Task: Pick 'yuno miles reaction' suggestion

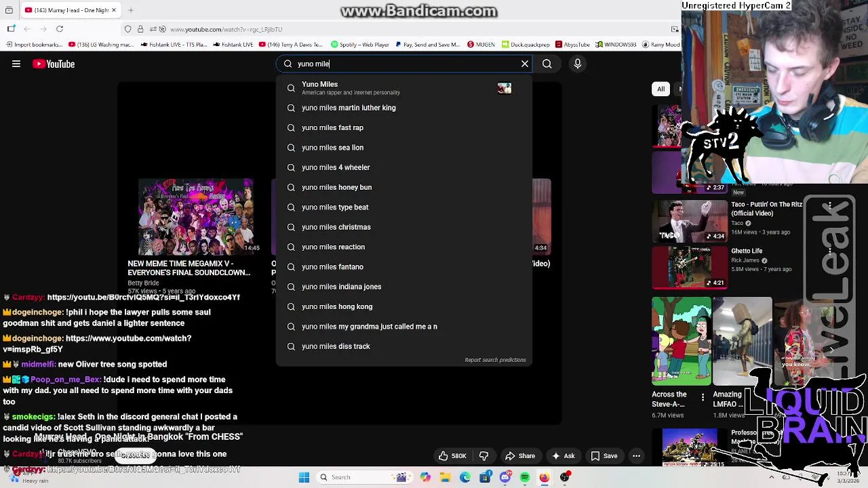Action: coord(404,247)
